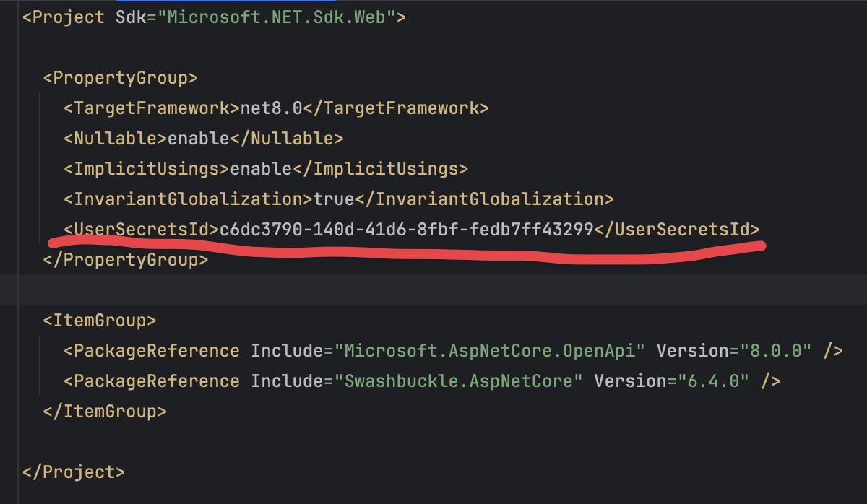
Task: Click the PackageReference tag on Swashbuckle line
Action: point(152,381)
